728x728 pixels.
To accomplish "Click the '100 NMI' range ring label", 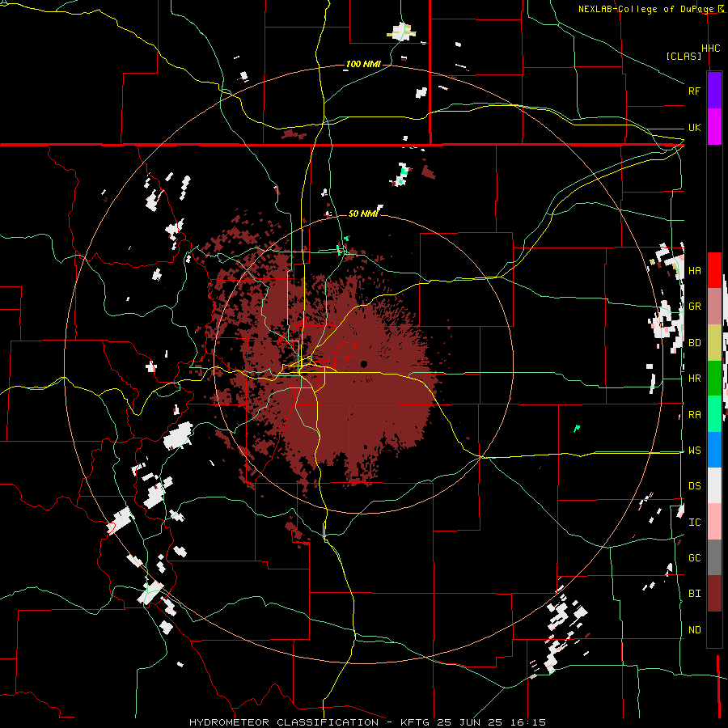I will [x=363, y=64].
